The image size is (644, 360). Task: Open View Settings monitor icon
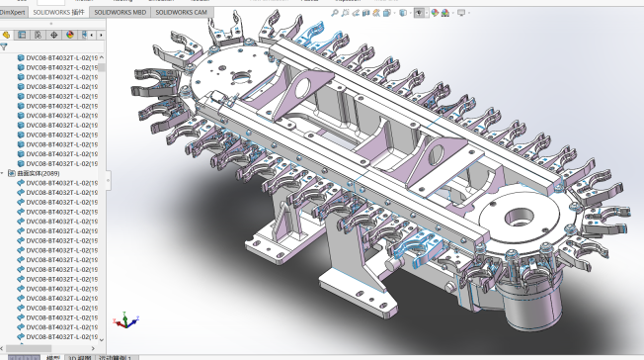[x=461, y=13]
